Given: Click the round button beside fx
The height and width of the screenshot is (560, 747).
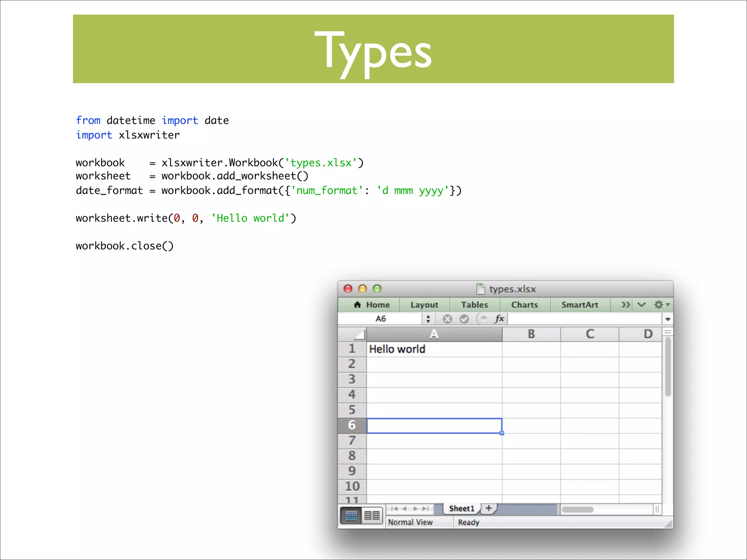Looking at the screenshot, I should click(x=482, y=319).
